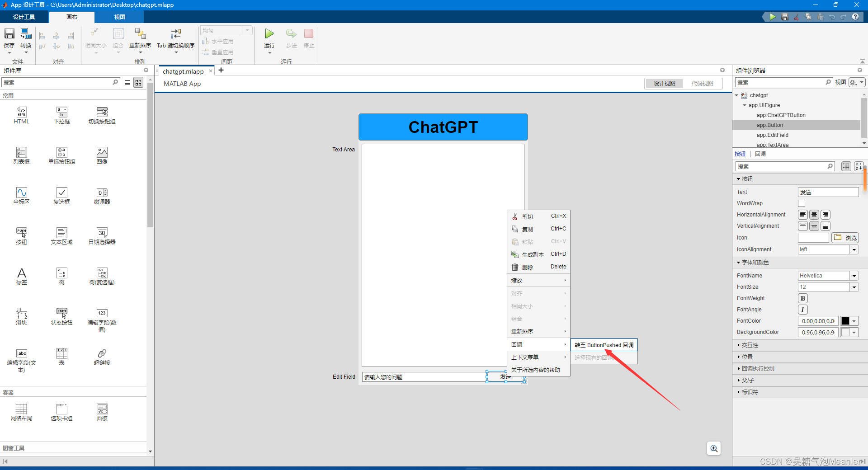Viewport: 868px width, 470px height.
Task: Choose Go to ButtonPushed callback (转至 ButtonPushed 回调)
Action: click(604, 345)
